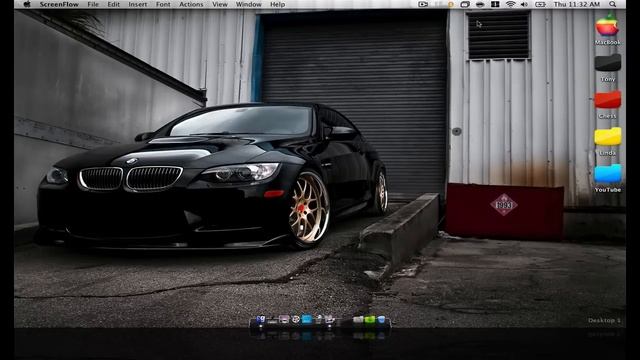
Task: Select the blue YouTube folder on desktop
Action: click(x=608, y=173)
